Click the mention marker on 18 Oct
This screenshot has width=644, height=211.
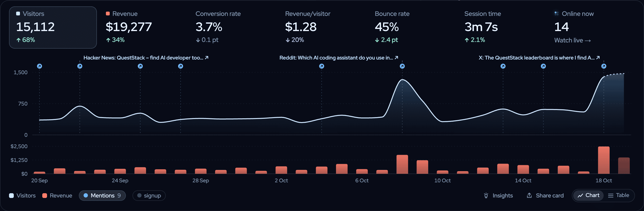tap(604, 66)
